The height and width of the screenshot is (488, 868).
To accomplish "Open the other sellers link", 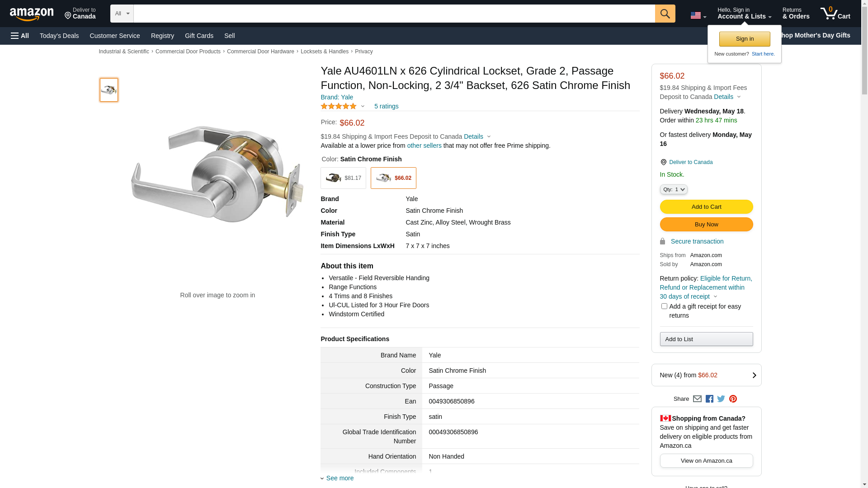I will click(x=424, y=145).
